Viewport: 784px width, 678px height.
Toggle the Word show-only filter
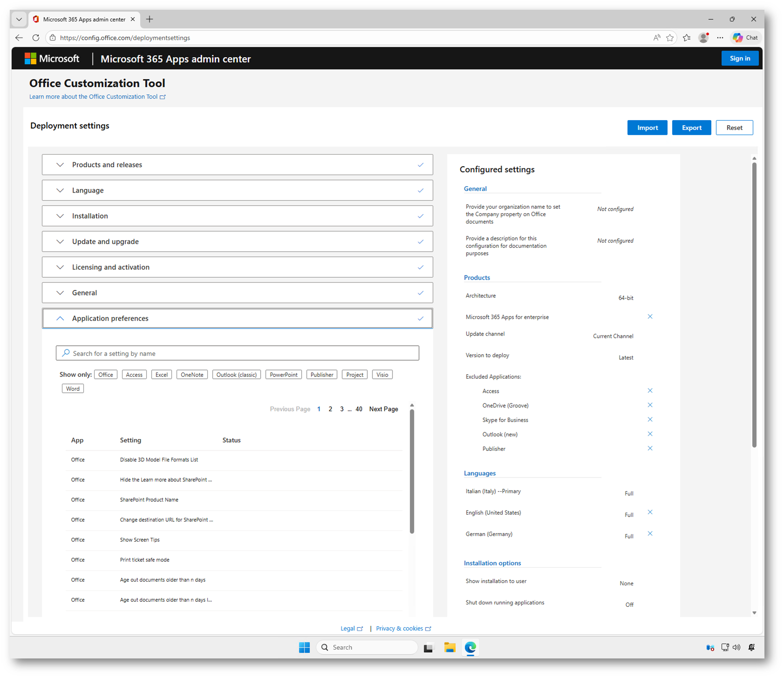click(x=73, y=389)
